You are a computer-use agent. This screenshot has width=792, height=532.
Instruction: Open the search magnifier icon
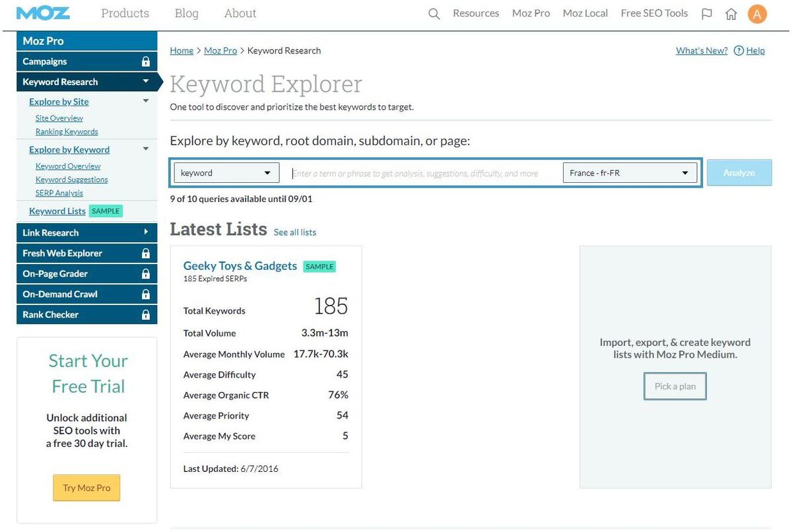[x=434, y=14]
